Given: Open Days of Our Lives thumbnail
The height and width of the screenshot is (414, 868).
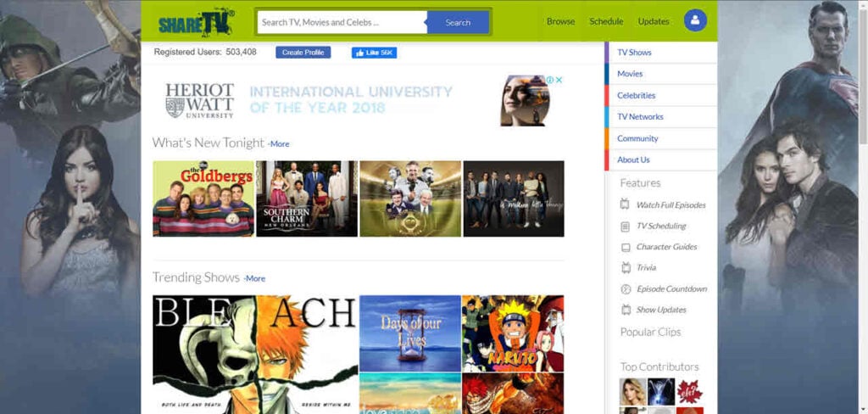Looking at the screenshot, I should point(410,333).
